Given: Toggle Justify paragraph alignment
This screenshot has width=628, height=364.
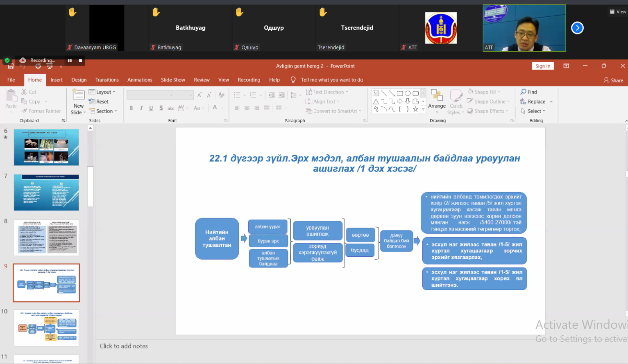Looking at the screenshot, I should pyautogui.click(x=267, y=108).
